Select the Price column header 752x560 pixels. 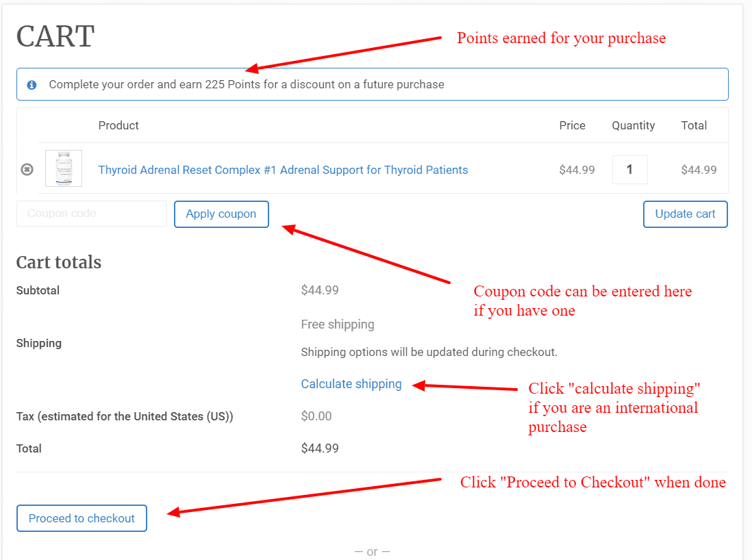572,125
